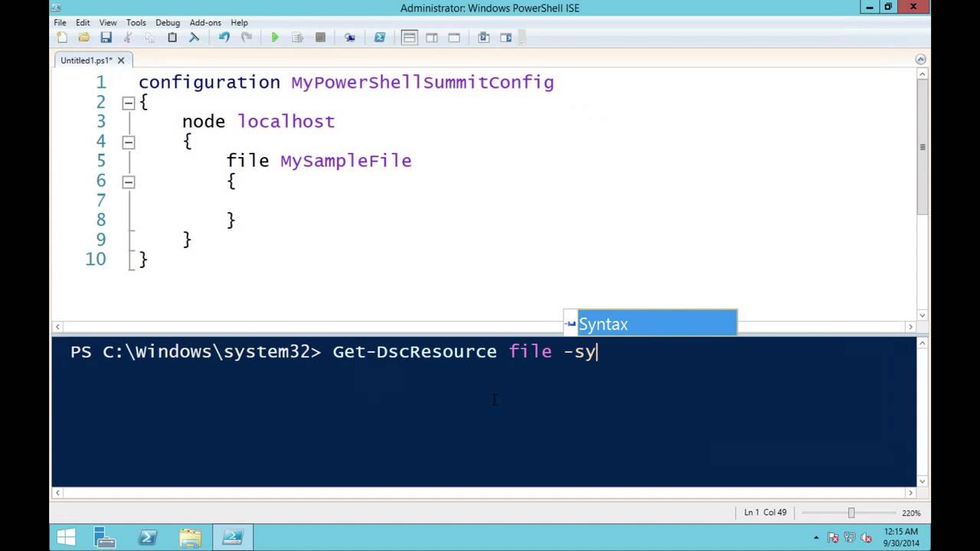Click script pane vertical scrollbar down arrow
The width and height of the screenshot is (980, 551).
(923, 315)
